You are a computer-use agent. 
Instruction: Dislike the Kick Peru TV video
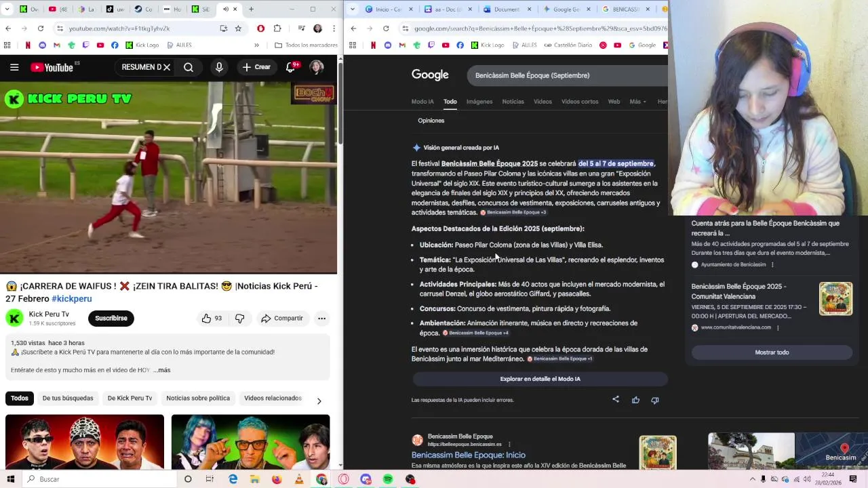tap(239, 318)
